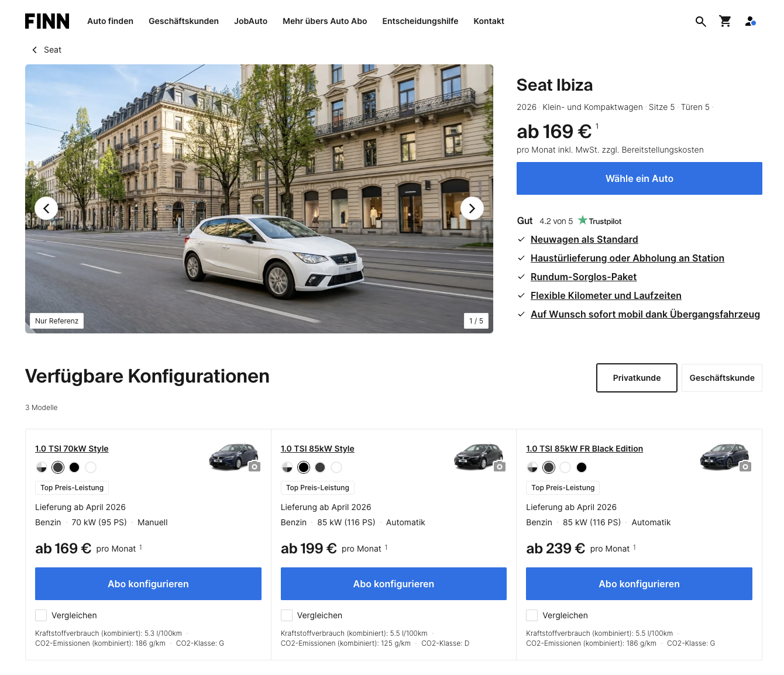Show previous car photo in gallery
The width and height of the screenshot is (784, 675).
[46, 208]
